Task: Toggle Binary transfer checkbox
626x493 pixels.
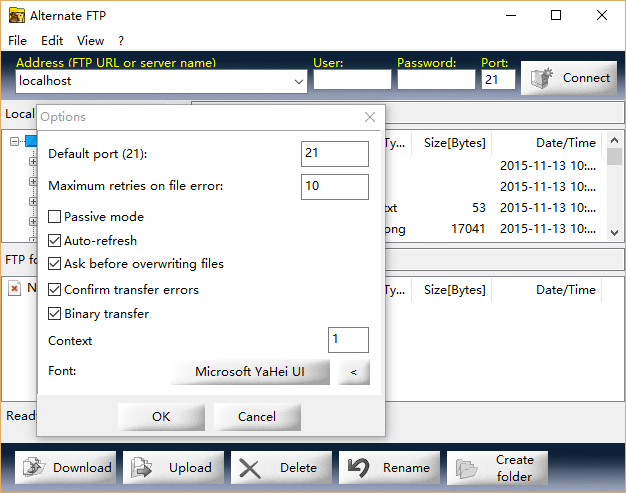Action: 55,314
